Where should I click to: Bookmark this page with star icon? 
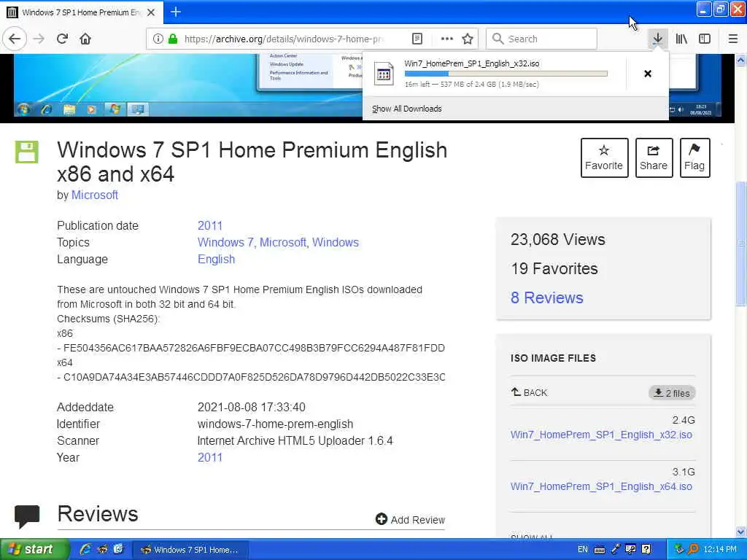pos(468,39)
